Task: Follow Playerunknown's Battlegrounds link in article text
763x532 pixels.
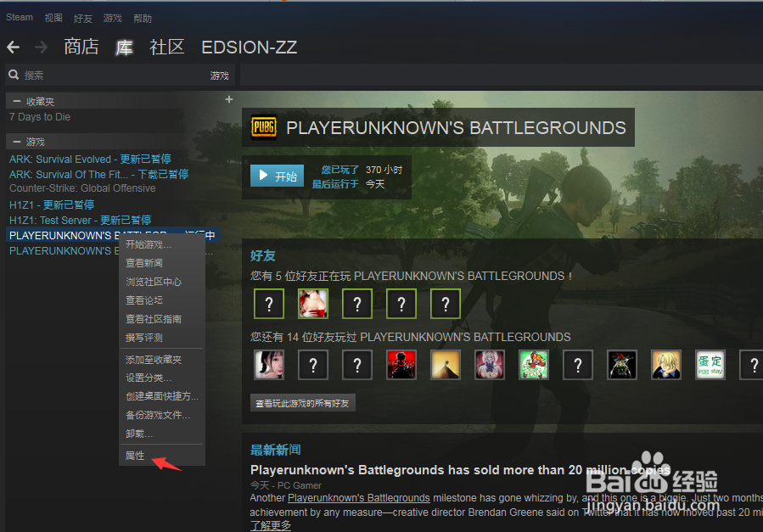Action: pos(359,498)
